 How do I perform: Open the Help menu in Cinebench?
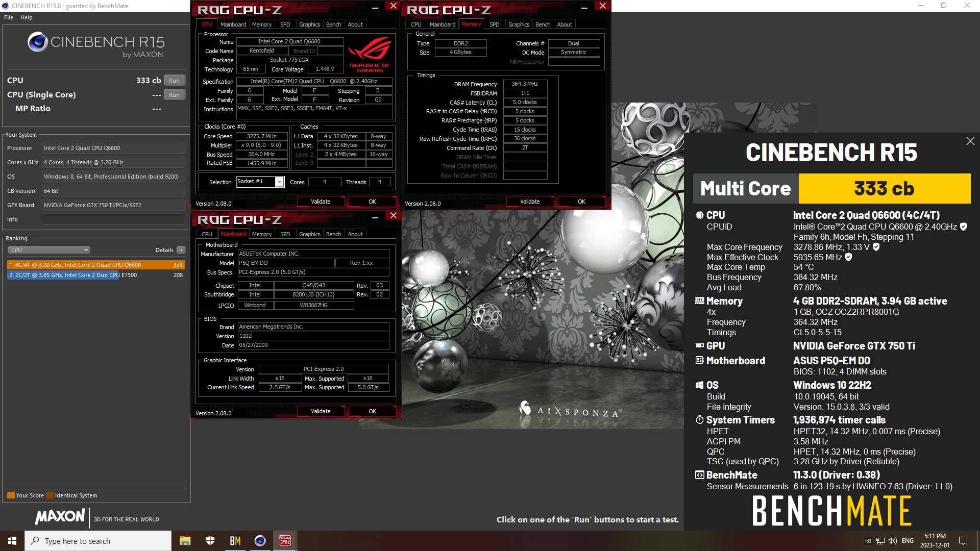pos(27,17)
